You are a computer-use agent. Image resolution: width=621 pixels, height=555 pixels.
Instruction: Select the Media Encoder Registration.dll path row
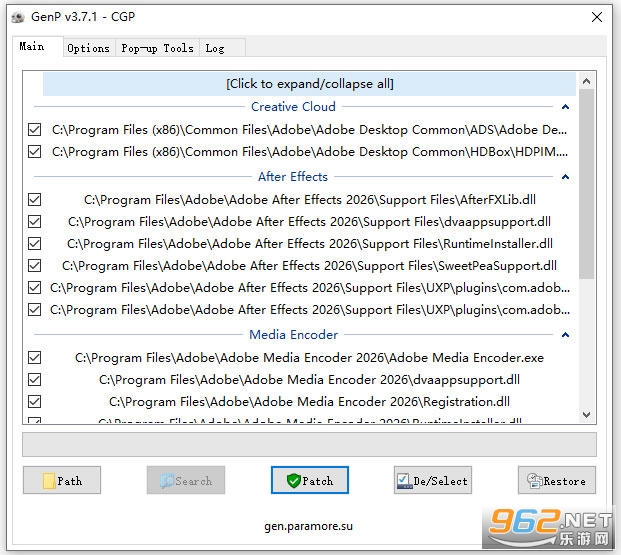[309, 401]
